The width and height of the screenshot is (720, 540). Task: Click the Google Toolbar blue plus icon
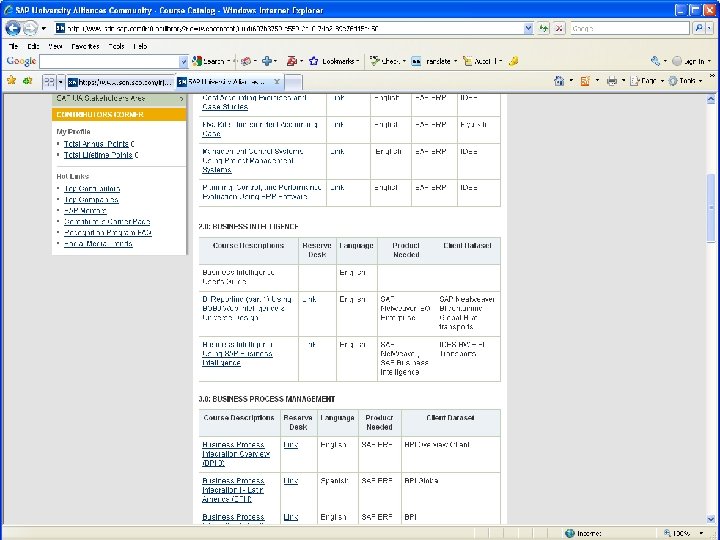(x=267, y=61)
